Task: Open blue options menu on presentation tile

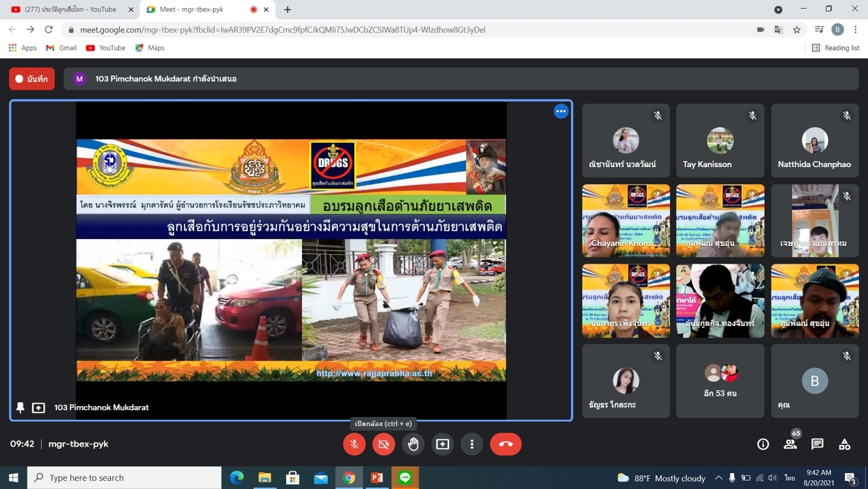Action: 561,111
